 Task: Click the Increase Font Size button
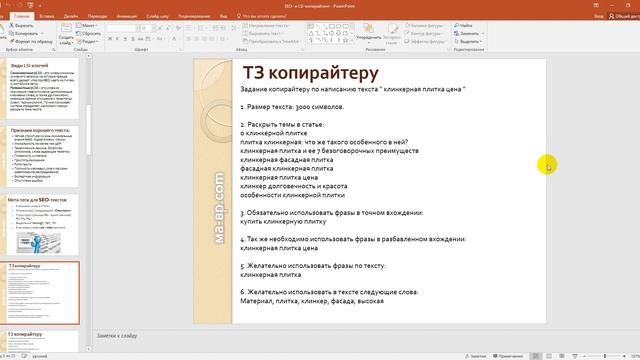pyautogui.click(x=160, y=28)
